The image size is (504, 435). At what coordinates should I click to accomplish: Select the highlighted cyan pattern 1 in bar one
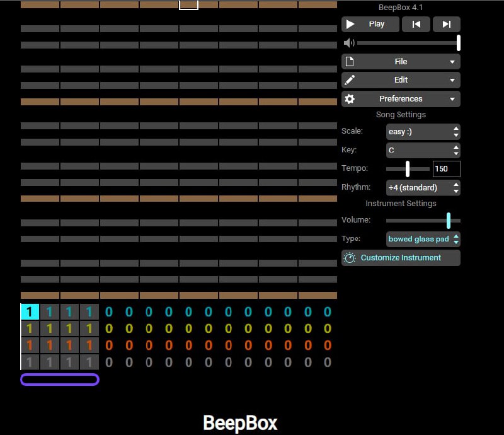click(30, 311)
